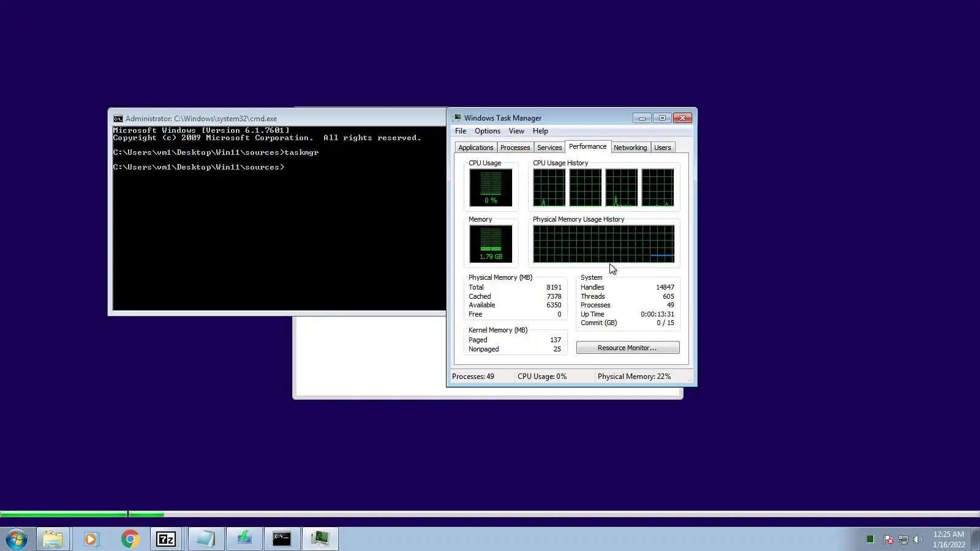Click the Cached memory value 7378

pyautogui.click(x=554, y=296)
